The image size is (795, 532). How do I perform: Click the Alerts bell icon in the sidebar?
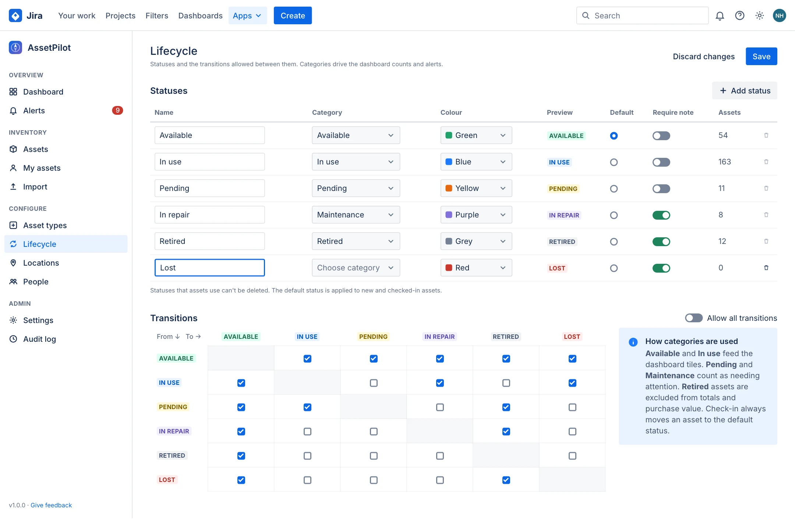pos(13,110)
